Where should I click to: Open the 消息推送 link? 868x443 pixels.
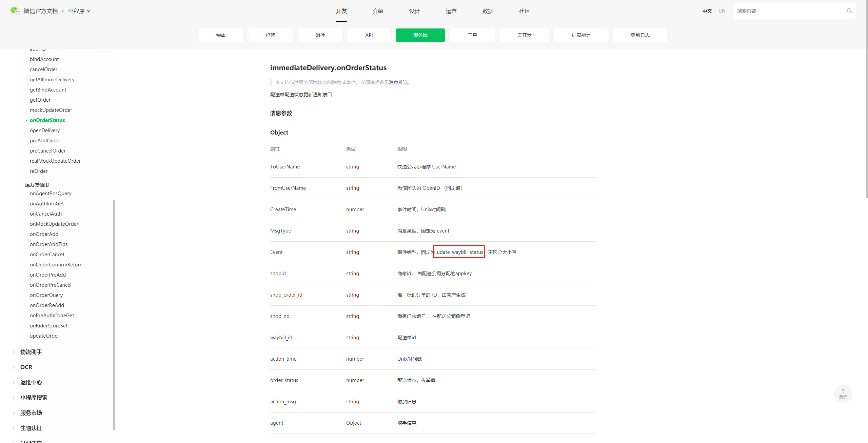(x=398, y=82)
